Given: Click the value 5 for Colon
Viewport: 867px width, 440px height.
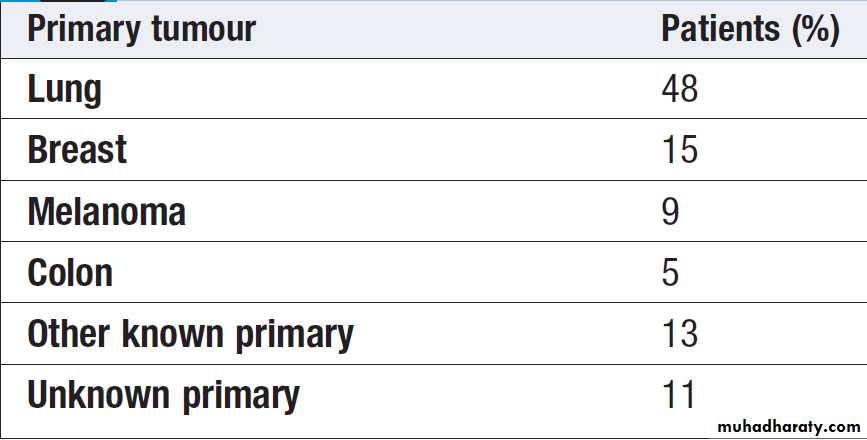Looking at the screenshot, I should pyautogui.click(x=670, y=273).
